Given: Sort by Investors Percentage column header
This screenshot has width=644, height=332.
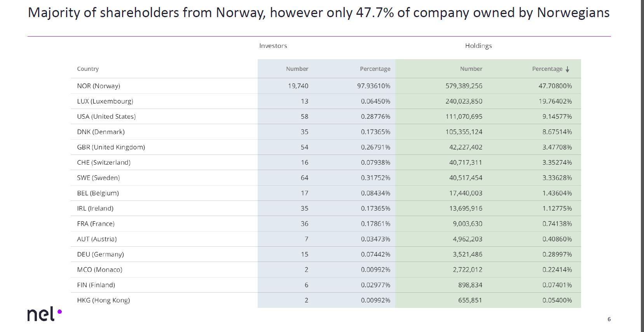Looking at the screenshot, I should coord(375,69).
